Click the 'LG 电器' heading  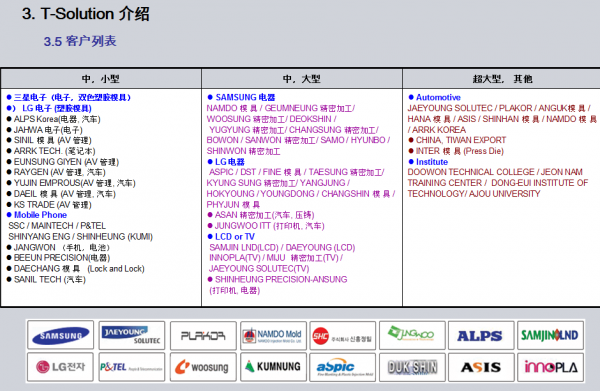[226, 162]
